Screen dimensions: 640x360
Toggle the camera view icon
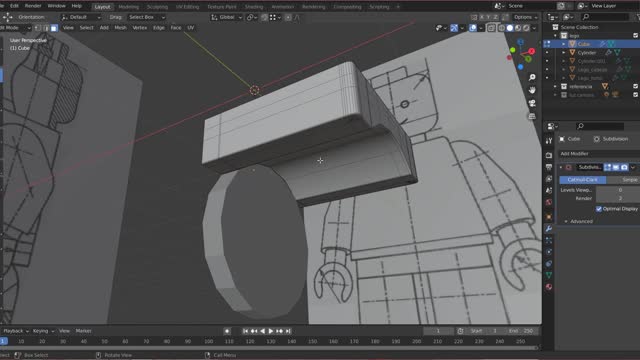532,103
